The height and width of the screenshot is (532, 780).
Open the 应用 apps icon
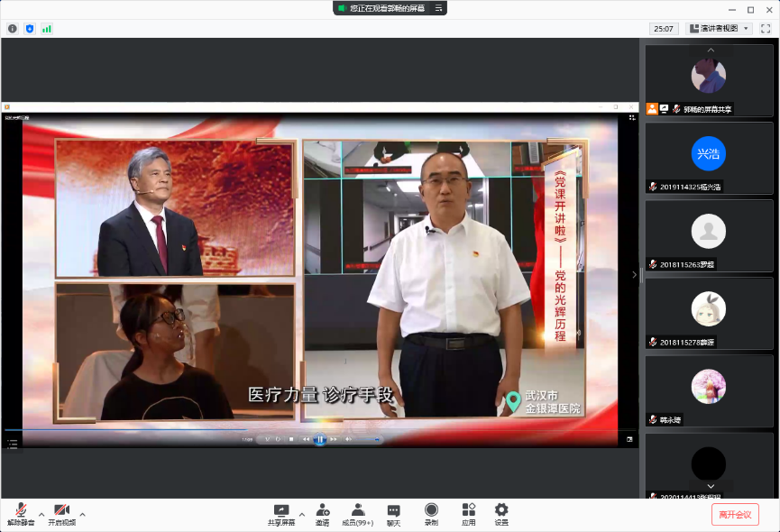point(468,514)
